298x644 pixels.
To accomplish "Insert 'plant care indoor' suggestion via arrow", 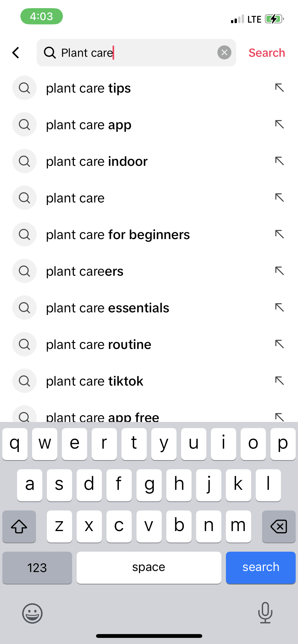I will (x=279, y=161).
